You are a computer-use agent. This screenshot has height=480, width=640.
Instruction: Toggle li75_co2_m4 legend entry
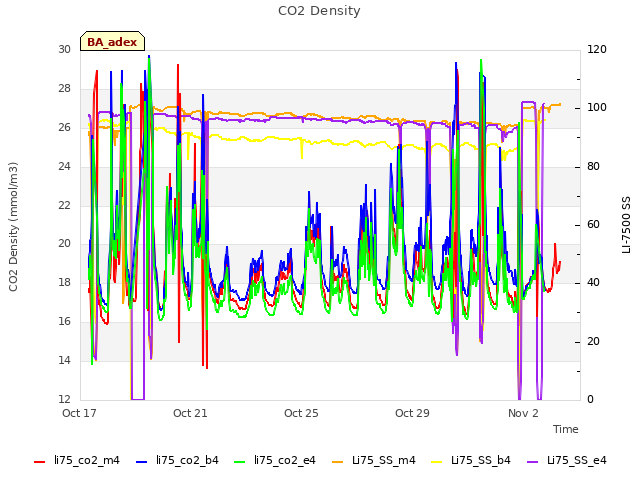tap(77, 461)
